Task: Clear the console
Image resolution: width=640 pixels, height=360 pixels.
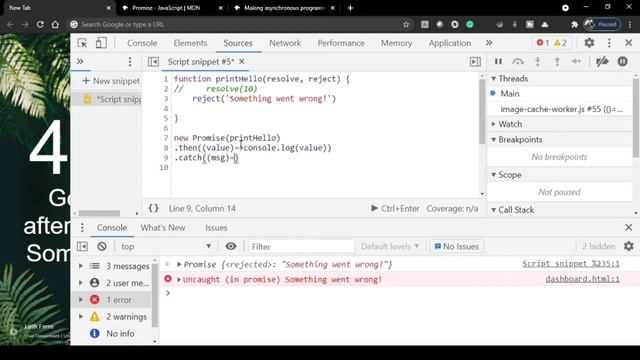Action: coord(102,247)
